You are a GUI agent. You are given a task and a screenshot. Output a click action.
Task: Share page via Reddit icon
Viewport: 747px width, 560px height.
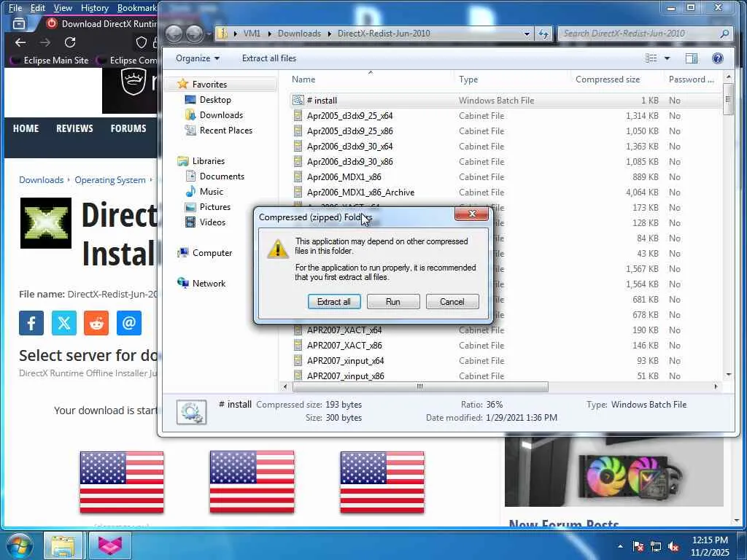point(96,323)
